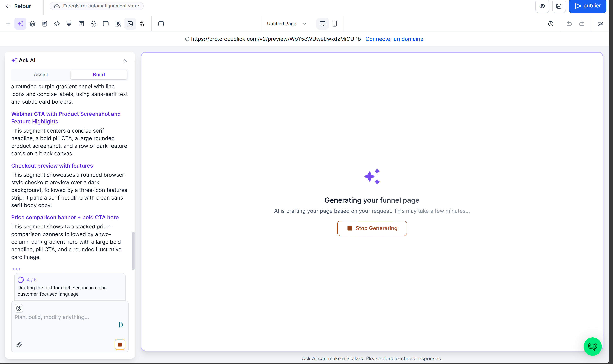Image resolution: width=613 pixels, height=364 pixels.
Task: Switch to mobile view
Action: [335, 24]
